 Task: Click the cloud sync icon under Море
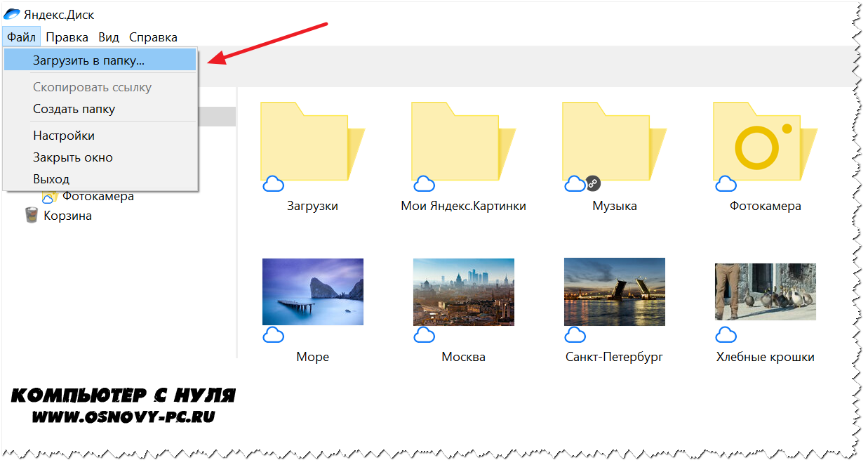pos(273,334)
